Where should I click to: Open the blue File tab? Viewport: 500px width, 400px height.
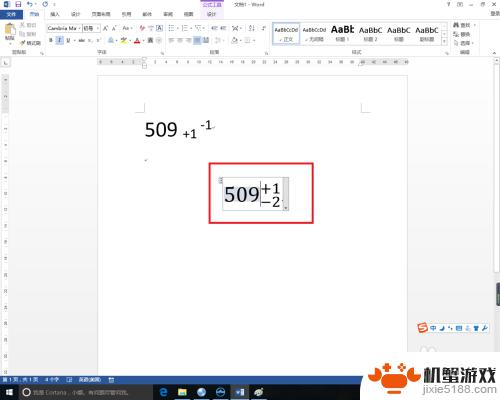coord(11,14)
